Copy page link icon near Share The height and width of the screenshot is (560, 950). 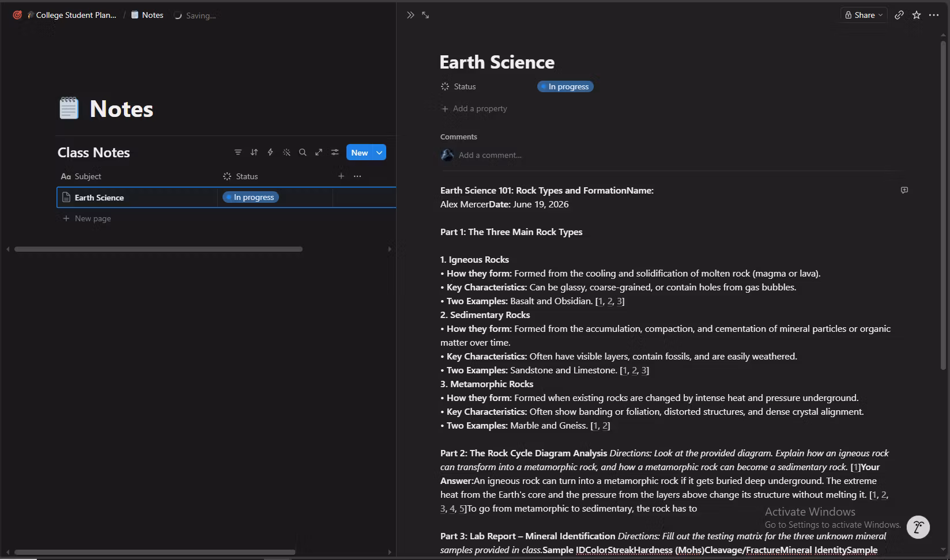tap(899, 15)
